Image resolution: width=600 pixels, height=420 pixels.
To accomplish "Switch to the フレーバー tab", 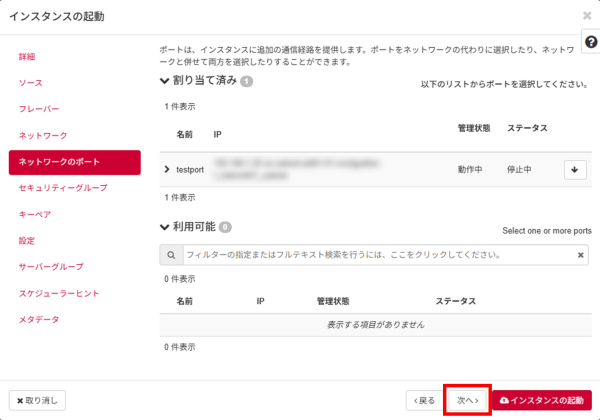I will (39, 108).
